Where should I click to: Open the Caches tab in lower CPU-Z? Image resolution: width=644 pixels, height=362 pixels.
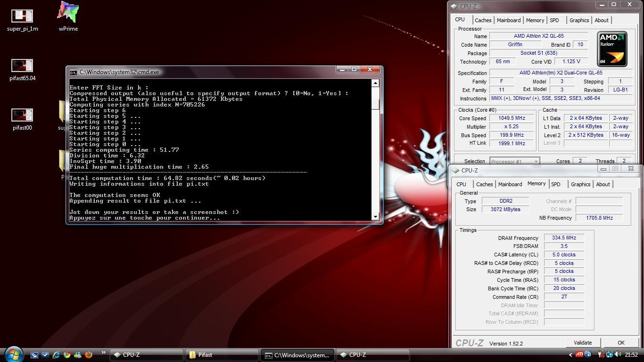[x=484, y=184]
